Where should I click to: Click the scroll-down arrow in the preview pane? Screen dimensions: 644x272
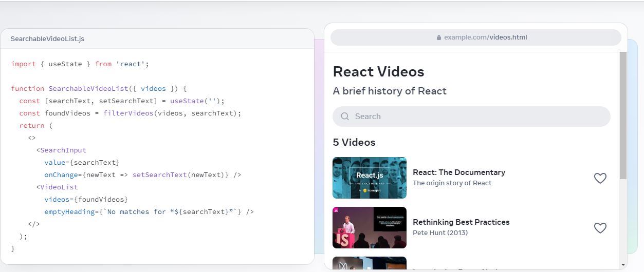click(623, 264)
